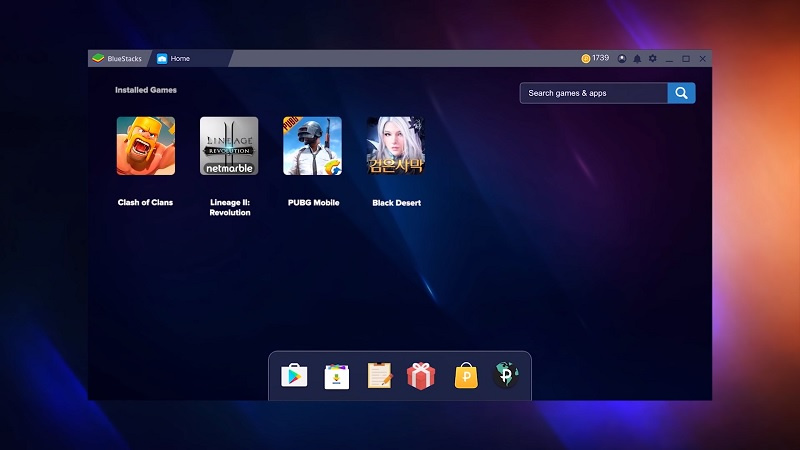Maximize the BlueStacks window

pos(686,59)
